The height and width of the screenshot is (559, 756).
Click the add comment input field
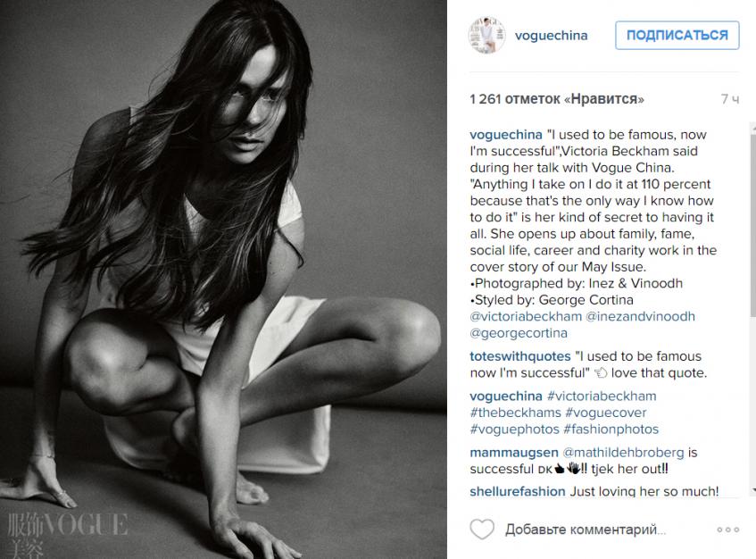pos(586,530)
